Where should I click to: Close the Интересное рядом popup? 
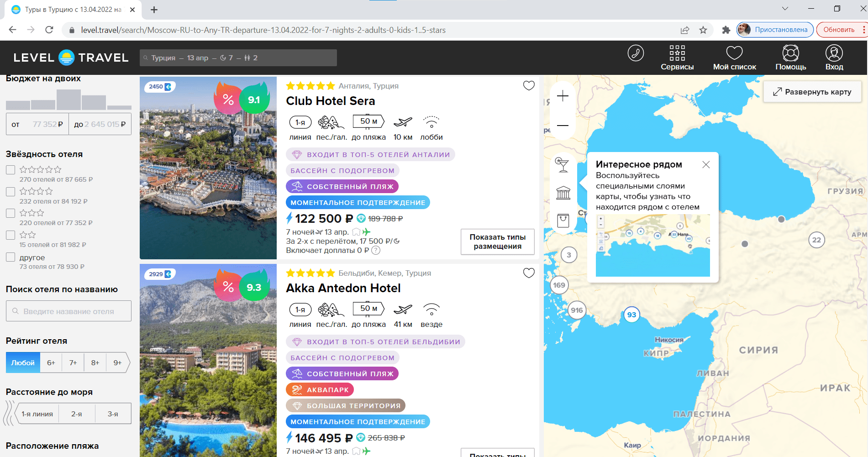coord(706,164)
